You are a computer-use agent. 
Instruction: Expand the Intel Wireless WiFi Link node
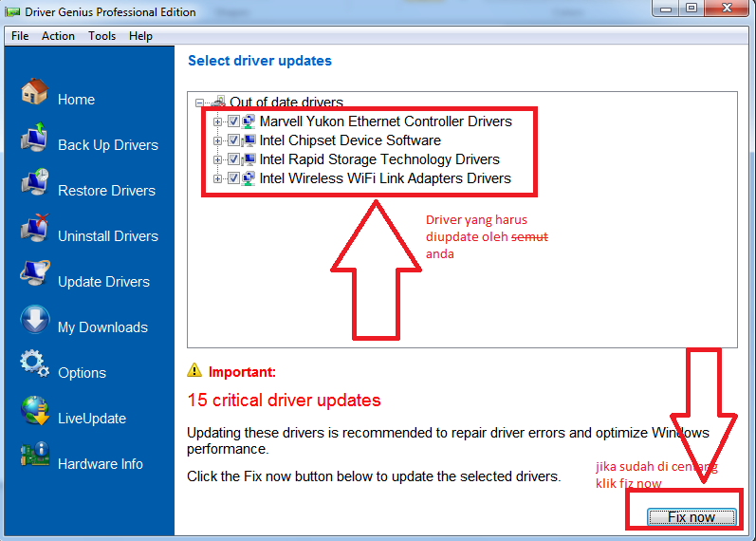point(217,179)
